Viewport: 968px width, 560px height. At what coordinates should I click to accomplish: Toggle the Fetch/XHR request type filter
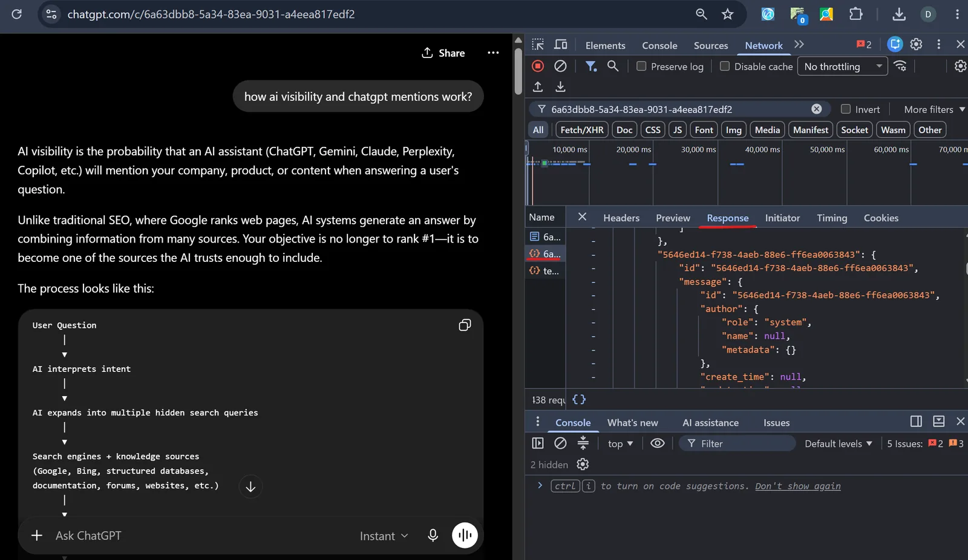point(581,129)
